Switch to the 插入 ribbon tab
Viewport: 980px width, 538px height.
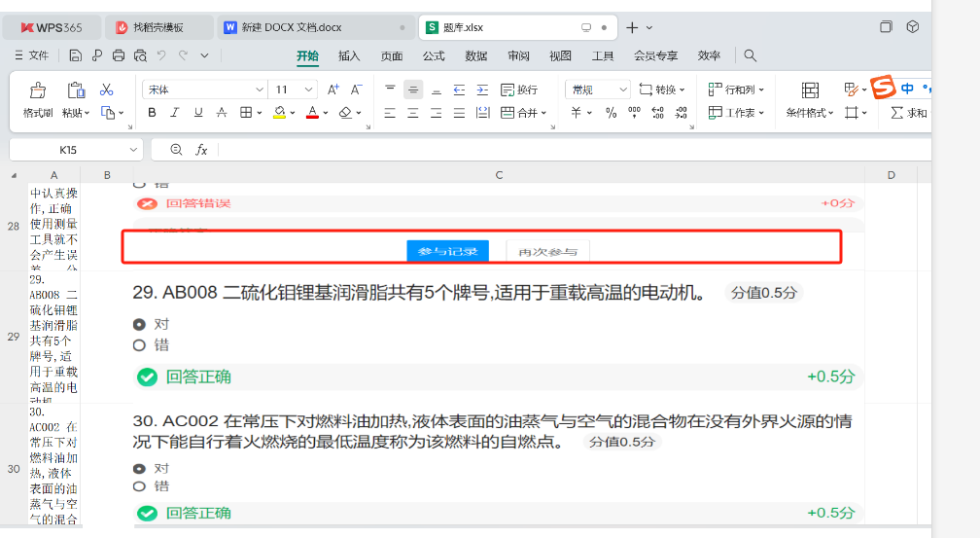point(349,55)
